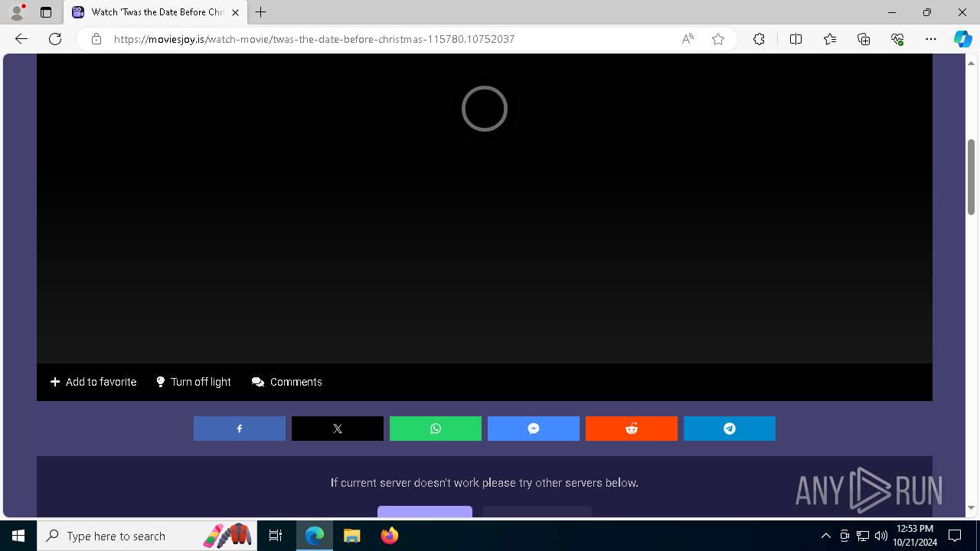Open Edge Settings and more menu
Viewport: 980px width, 551px height.
click(931, 39)
